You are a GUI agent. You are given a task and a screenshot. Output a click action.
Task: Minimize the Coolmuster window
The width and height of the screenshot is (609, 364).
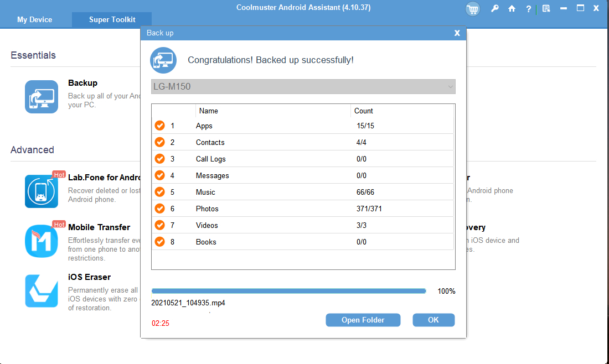point(563,8)
